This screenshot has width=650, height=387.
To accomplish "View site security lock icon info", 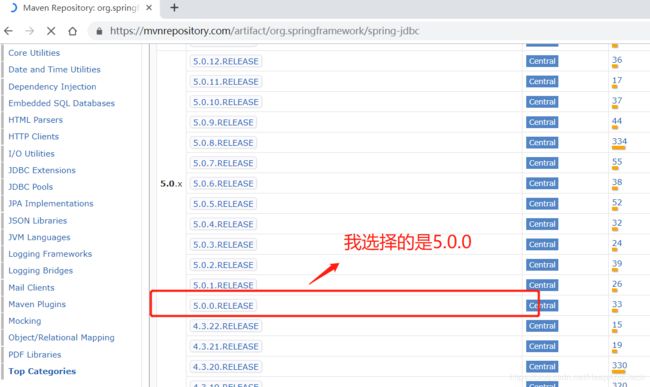I will 99,31.
